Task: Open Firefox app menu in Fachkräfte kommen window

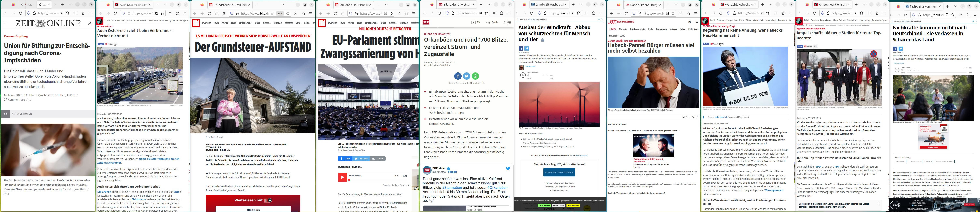Action: point(975,15)
